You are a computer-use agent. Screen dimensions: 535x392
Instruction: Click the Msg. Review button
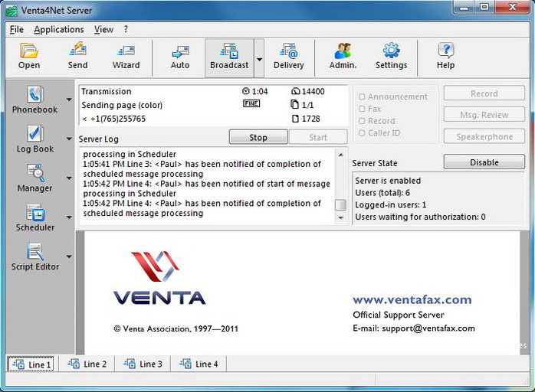coord(484,115)
